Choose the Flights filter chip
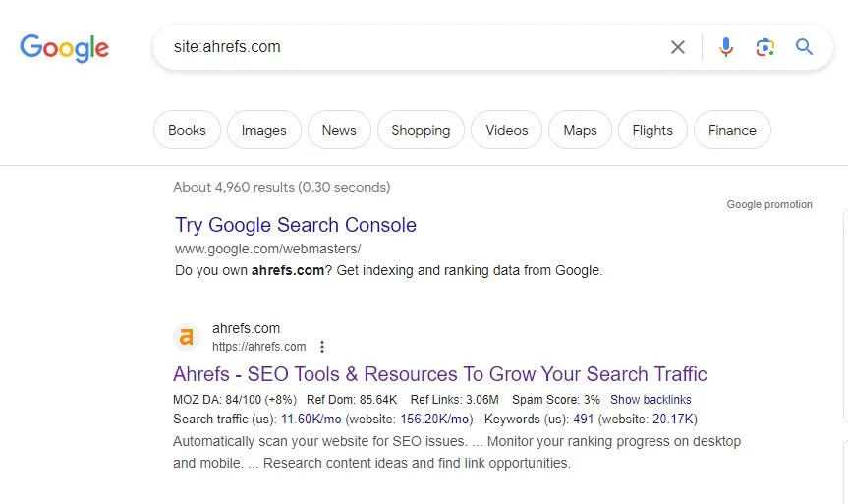Viewport: 848px width, 504px height. pyautogui.click(x=652, y=130)
